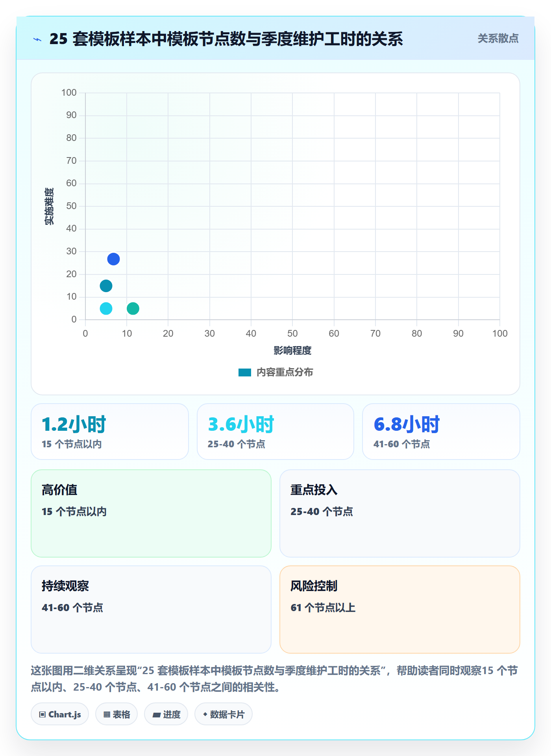Click the y-axis tick label 70
This screenshot has height=756, width=551.
click(x=71, y=161)
